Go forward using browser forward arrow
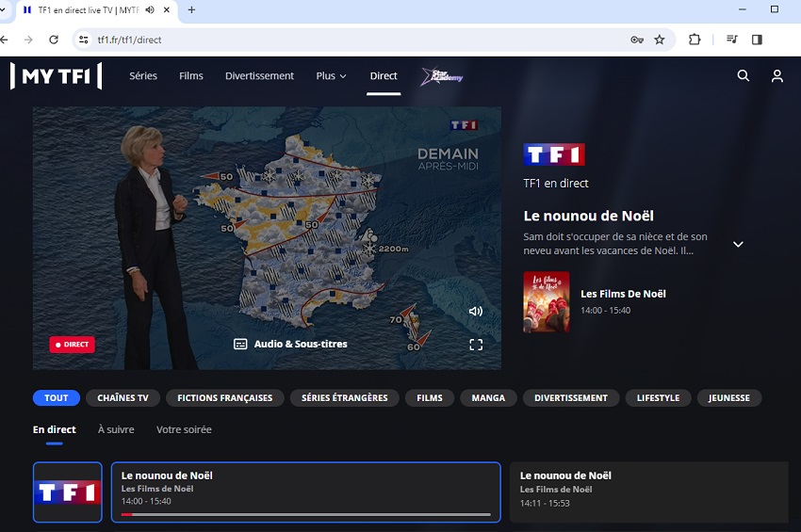This screenshot has height=532, width=801. pos(28,40)
